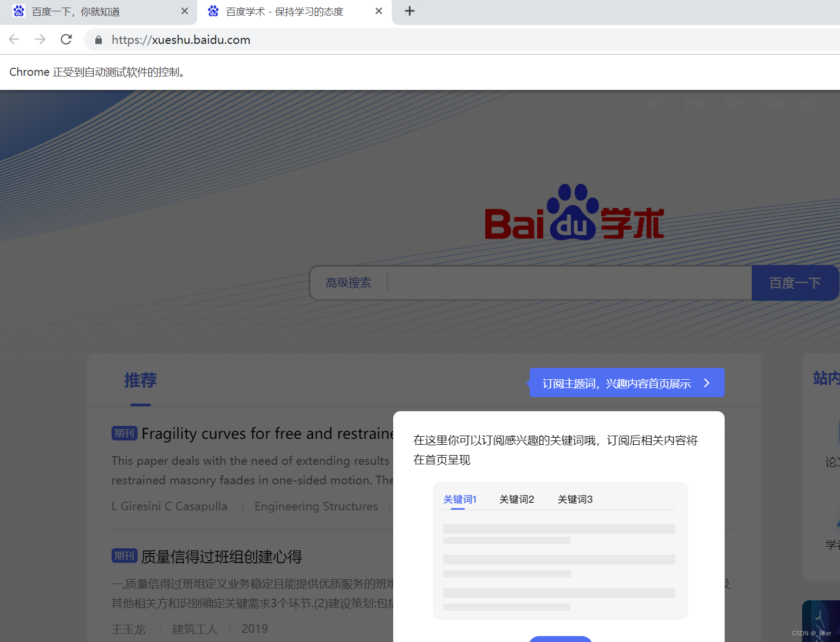The image size is (840, 642).
Task: Click the 新闻 link in top navigation
Action: pos(695,103)
